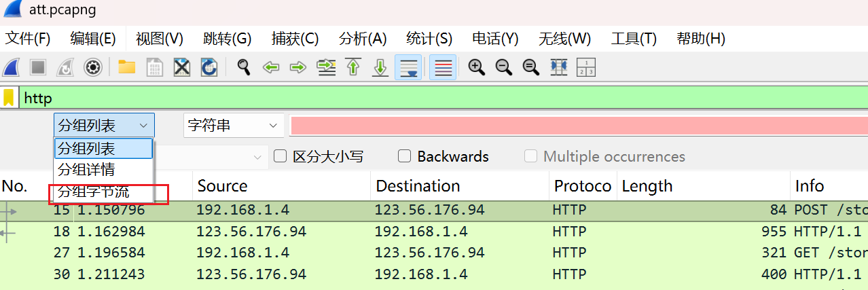Open capture options gear icon
This screenshot has width=868, height=290.
[92, 67]
